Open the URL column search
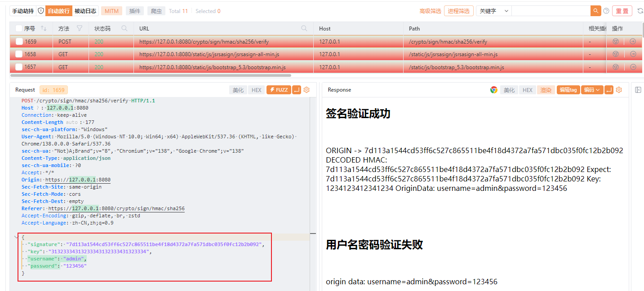The width and height of the screenshot is (644, 291). 304,28
